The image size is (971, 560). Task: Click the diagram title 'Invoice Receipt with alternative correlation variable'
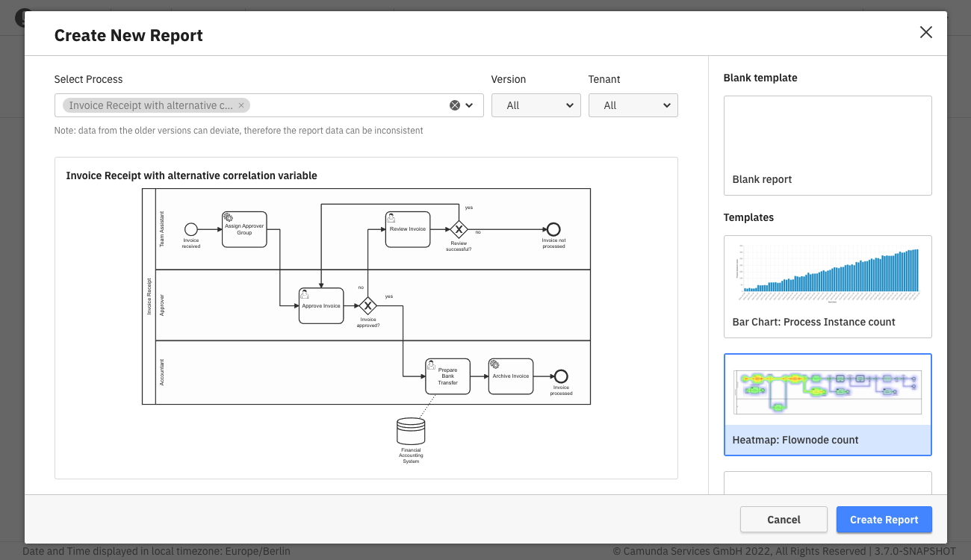click(x=192, y=175)
